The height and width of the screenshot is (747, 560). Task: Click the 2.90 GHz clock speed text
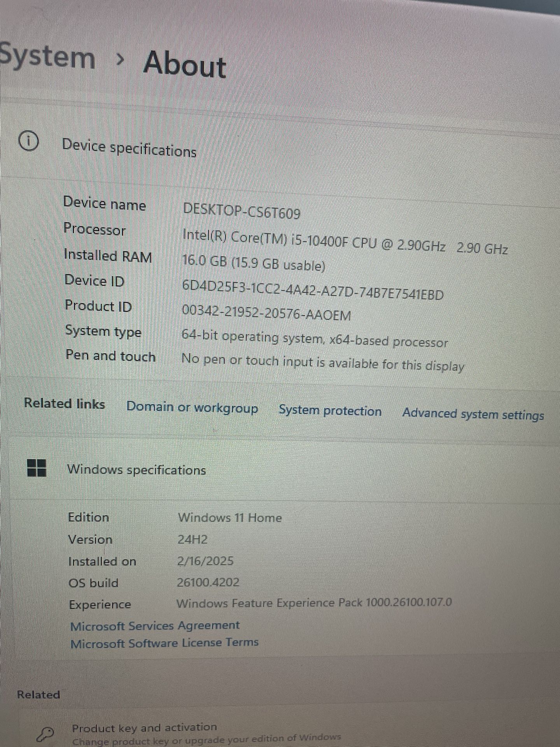click(482, 248)
